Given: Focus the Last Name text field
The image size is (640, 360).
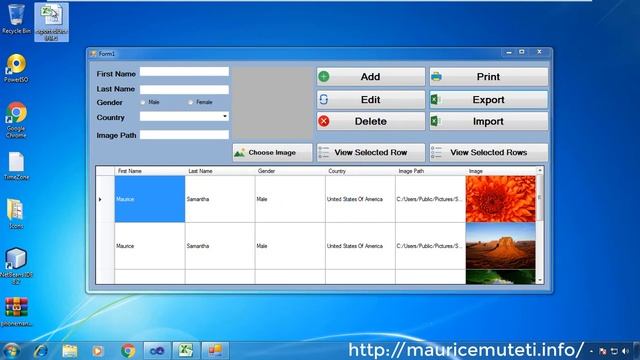Looking at the screenshot, I should coord(184,89).
